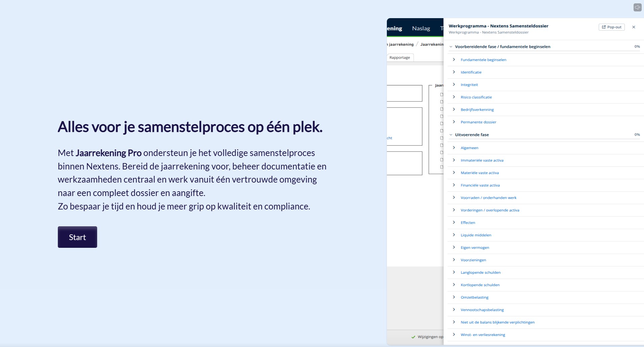Open the Effecten link
This screenshot has height=347, width=644.
click(468, 223)
